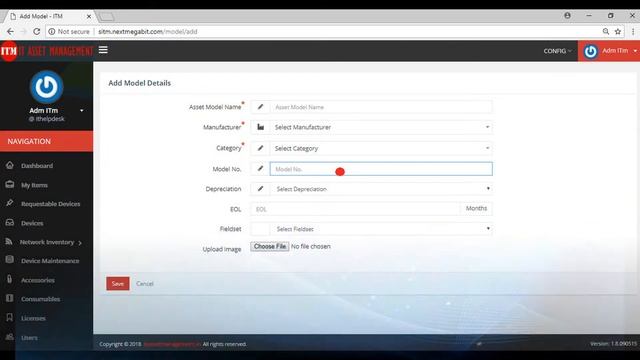Click the Network Inventory feed icon
Image resolution: width=640 pixels, height=360 pixels.
pos(9,242)
